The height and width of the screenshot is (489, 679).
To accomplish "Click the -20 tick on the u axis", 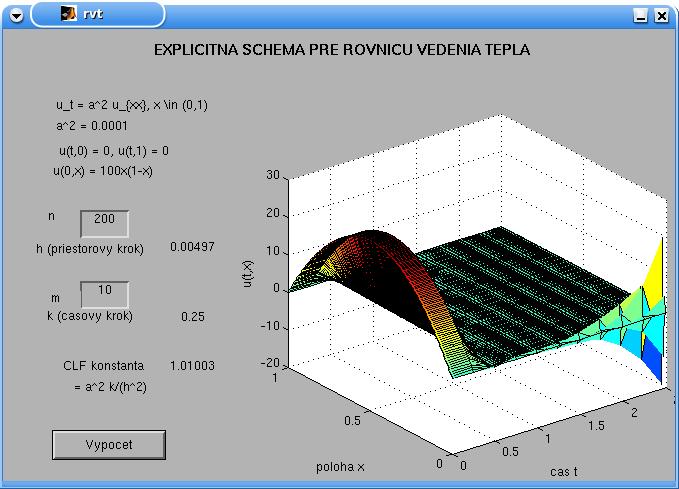I will coord(271,363).
